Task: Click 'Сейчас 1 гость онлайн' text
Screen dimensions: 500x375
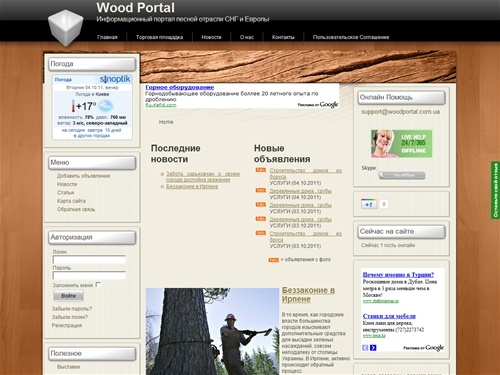Action: 388,245
